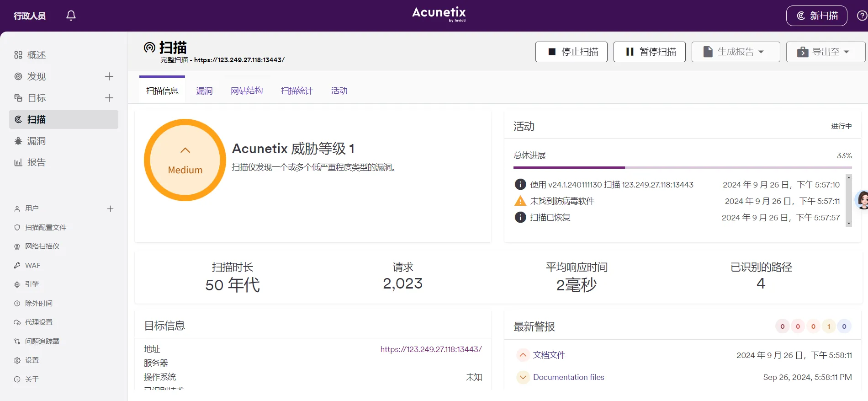Click the yellow severity badge showing 1
The image size is (868, 401).
click(829, 326)
